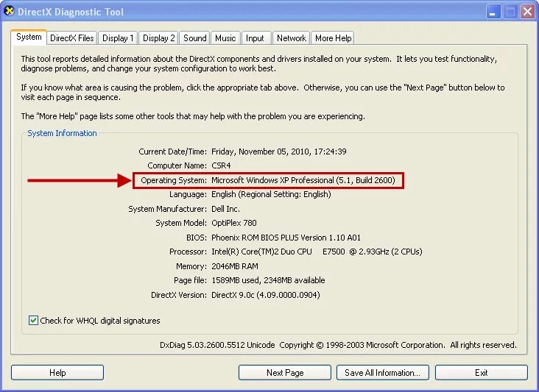Click the Friday, November 05, 2010 date value
Viewport: 539px width, 392px height.
(279, 152)
